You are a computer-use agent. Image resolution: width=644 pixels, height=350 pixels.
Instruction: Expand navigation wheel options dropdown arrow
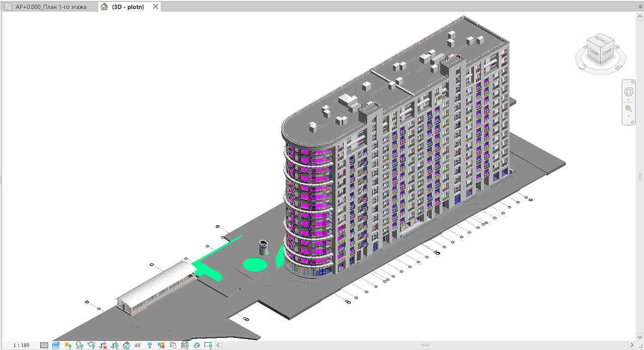(629, 100)
